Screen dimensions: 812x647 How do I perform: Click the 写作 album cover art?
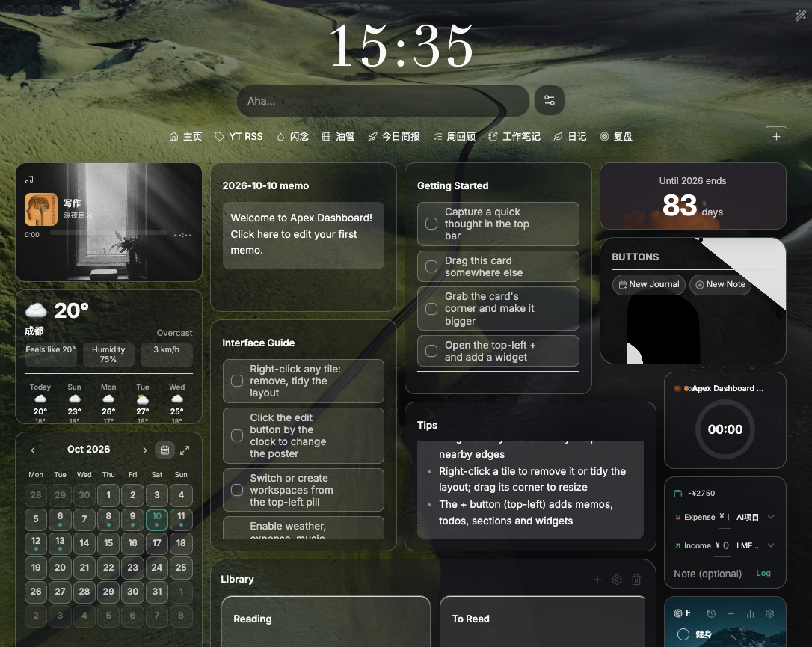point(41,209)
